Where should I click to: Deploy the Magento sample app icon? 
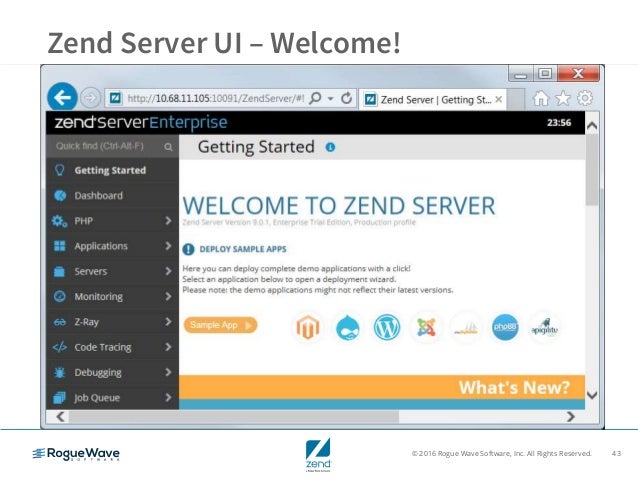coord(308,327)
